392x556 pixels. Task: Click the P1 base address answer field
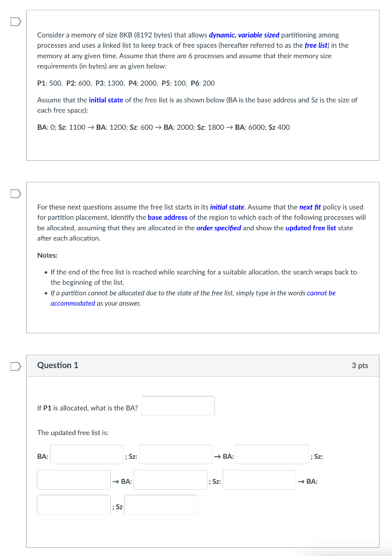[x=178, y=406]
